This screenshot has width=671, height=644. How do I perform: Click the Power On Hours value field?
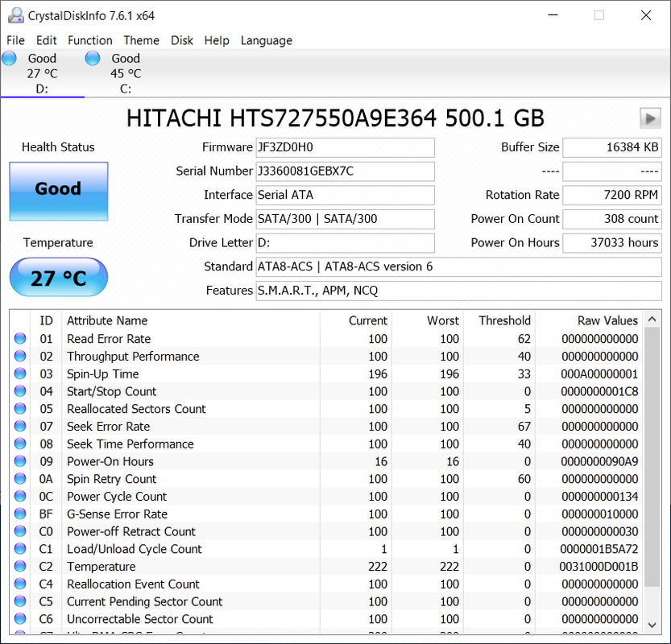coord(612,243)
